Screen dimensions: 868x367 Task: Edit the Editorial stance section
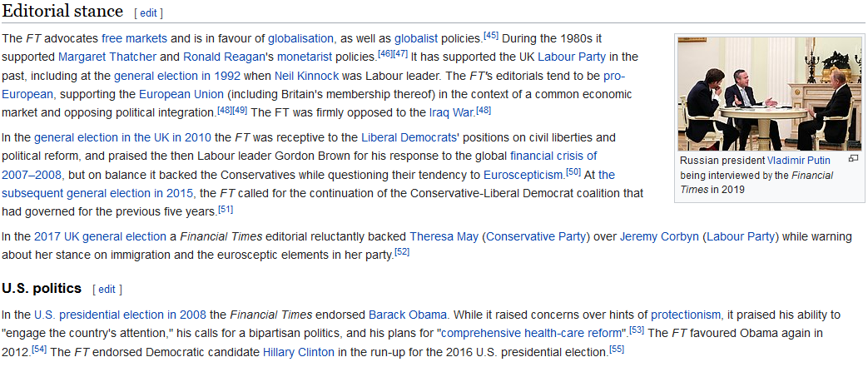click(x=148, y=12)
